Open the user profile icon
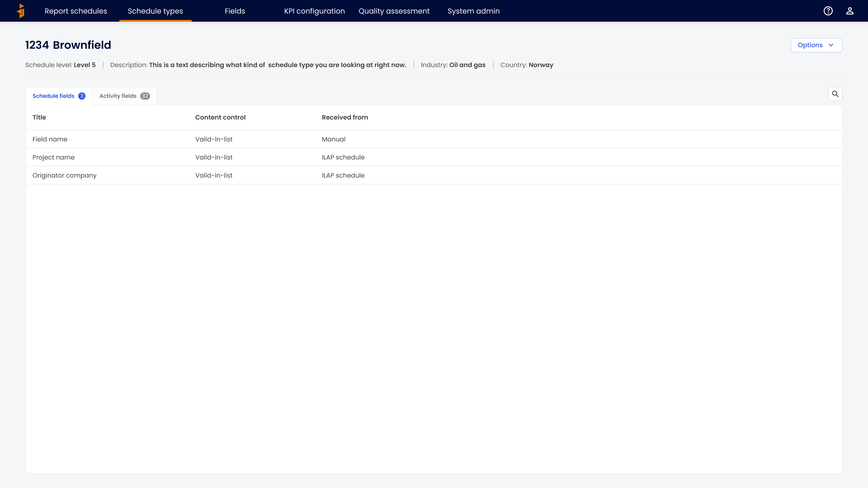868x488 pixels. [849, 11]
